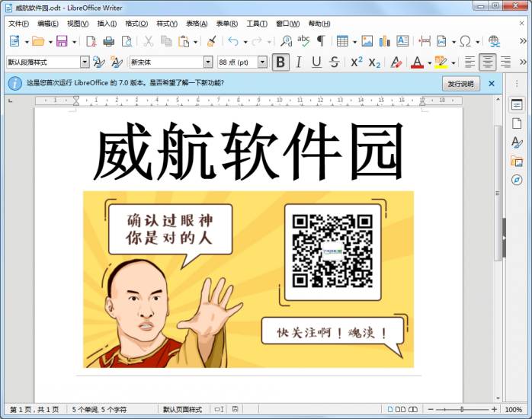The image size is (532, 419).
Task: Open the 插入(I) menu
Action: tap(107, 24)
